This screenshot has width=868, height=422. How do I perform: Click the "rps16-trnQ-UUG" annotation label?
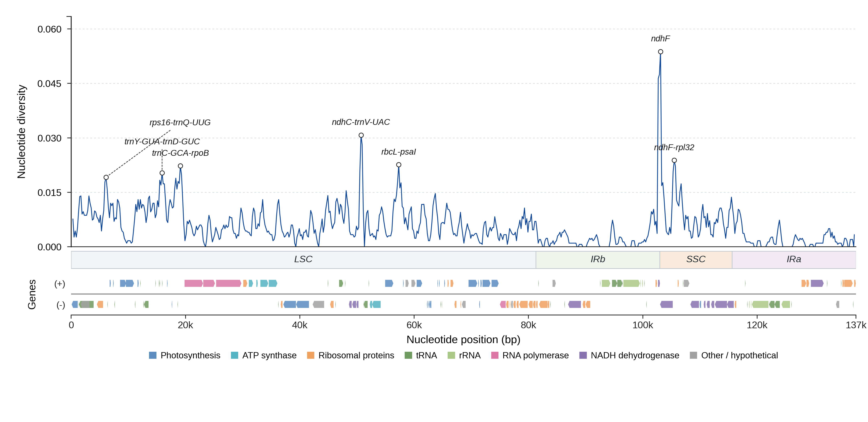(x=180, y=122)
